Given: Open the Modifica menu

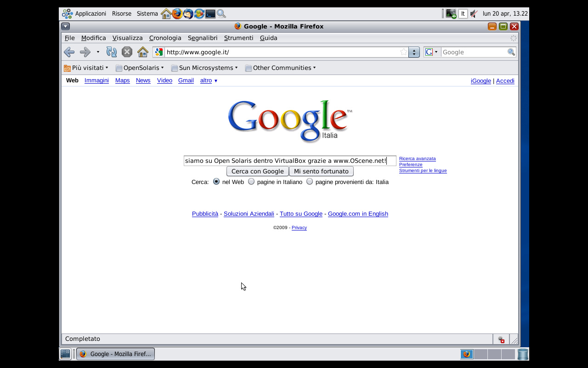Looking at the screenshot, I should pyautogui.click(x=94, y=38).
